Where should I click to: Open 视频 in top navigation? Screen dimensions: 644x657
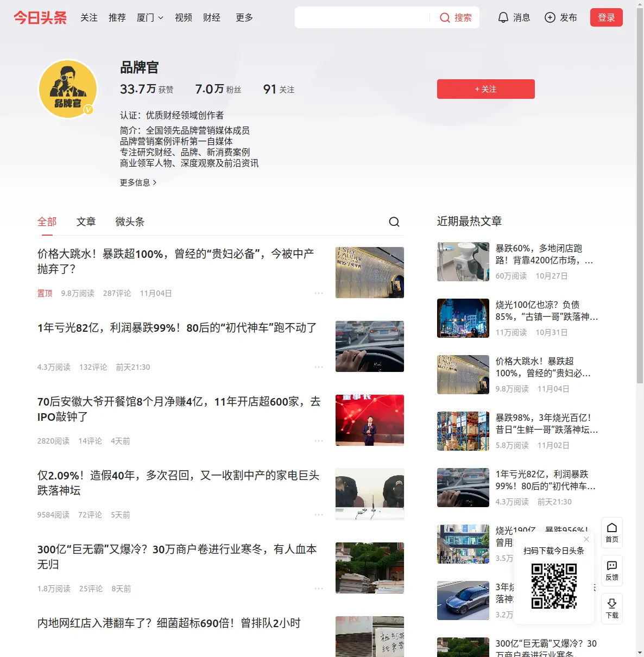(x=184, y=18)
